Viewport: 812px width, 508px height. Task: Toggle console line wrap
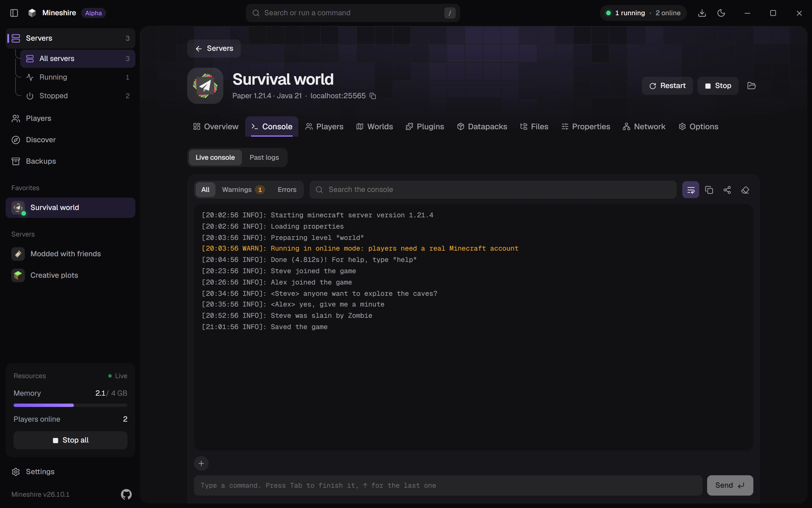(690, 190)
